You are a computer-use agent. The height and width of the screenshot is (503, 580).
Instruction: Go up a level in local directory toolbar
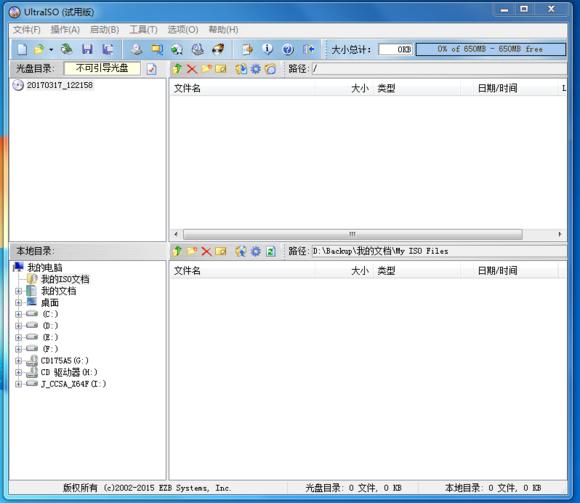click(x=178, y=251)
